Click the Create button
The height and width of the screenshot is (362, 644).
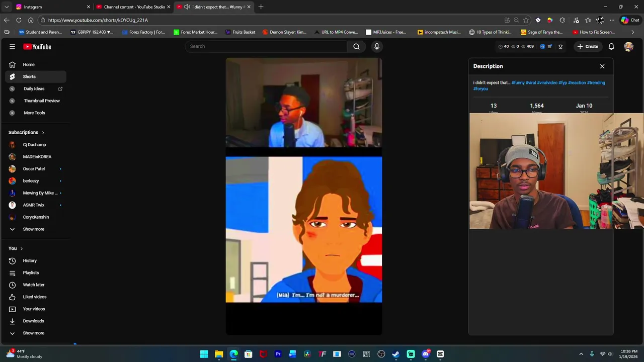(x=588, y=46)
